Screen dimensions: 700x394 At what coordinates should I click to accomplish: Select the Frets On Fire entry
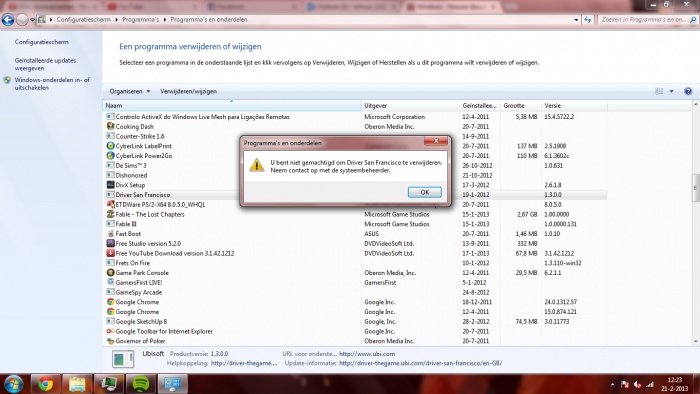tap(133, 263)
